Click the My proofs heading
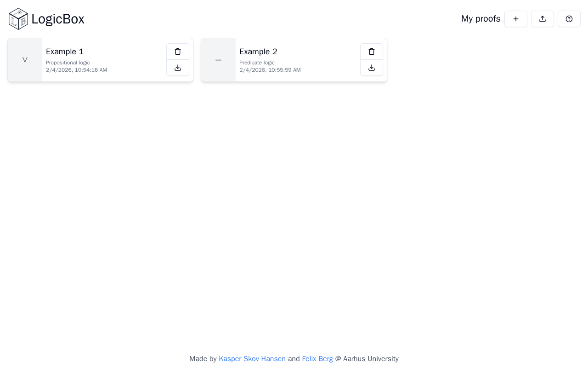Screen dimensions: 588x368 [x=481, y=19]
